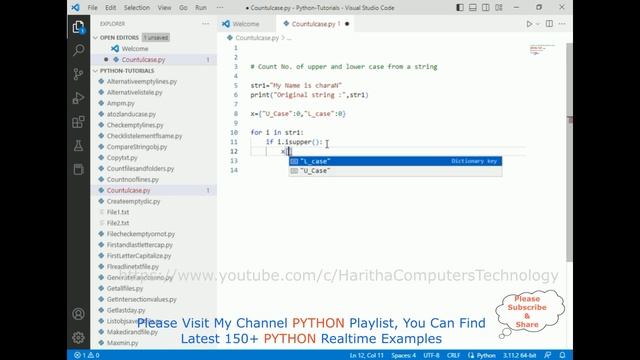Select the 3.11.2 64-bit interpreter
This screenshot has width=640, height=360.
519,355
